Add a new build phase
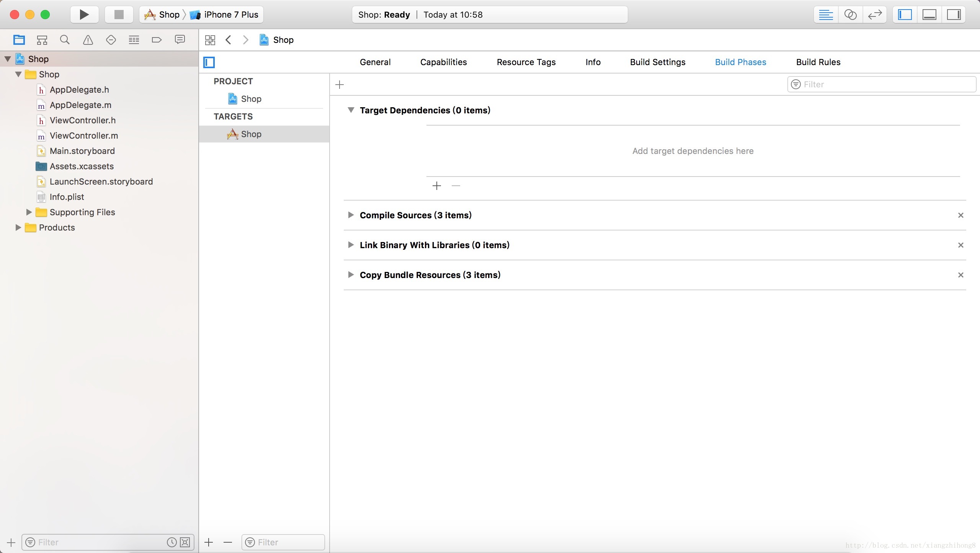This screenshot has width=980, height=553. pos(340,85)
